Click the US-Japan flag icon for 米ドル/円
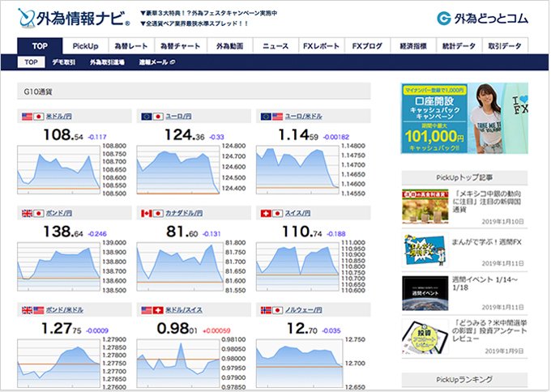This screenshot has width=551, height=392. (x=33, y=117)
